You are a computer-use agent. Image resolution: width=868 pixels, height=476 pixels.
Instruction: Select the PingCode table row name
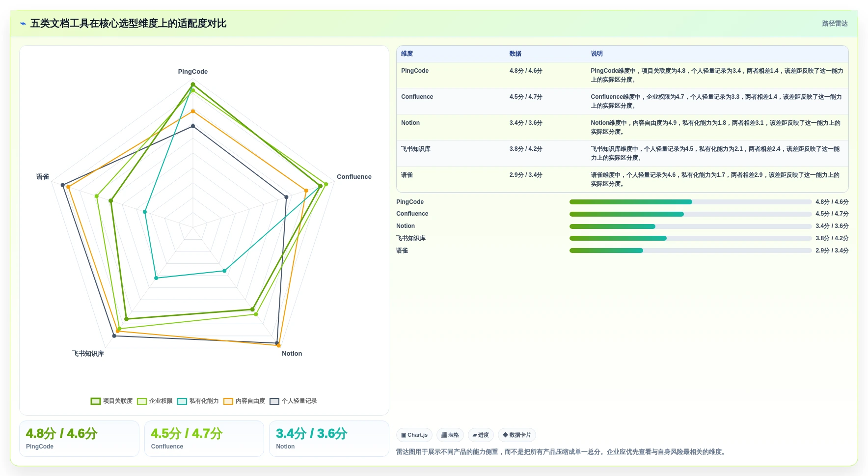415,71
